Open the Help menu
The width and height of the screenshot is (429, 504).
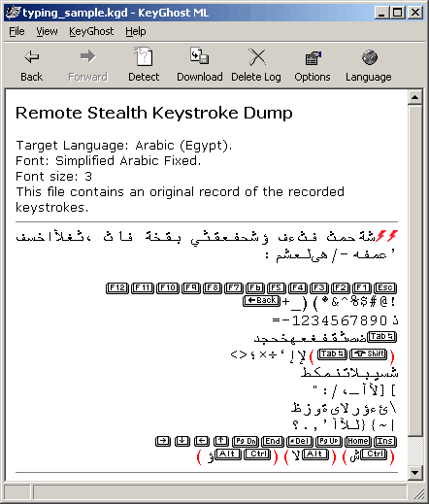coord(136,31)
